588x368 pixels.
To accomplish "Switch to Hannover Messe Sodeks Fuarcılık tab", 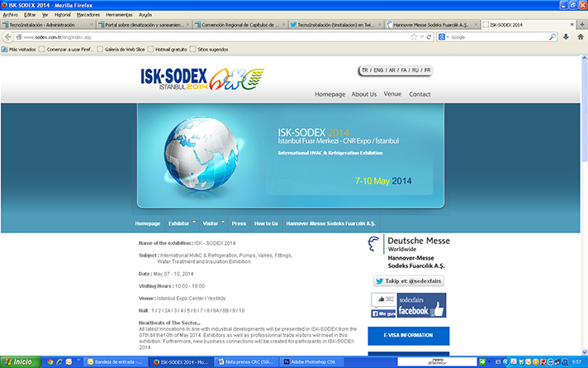I will [x=432, y=25].
